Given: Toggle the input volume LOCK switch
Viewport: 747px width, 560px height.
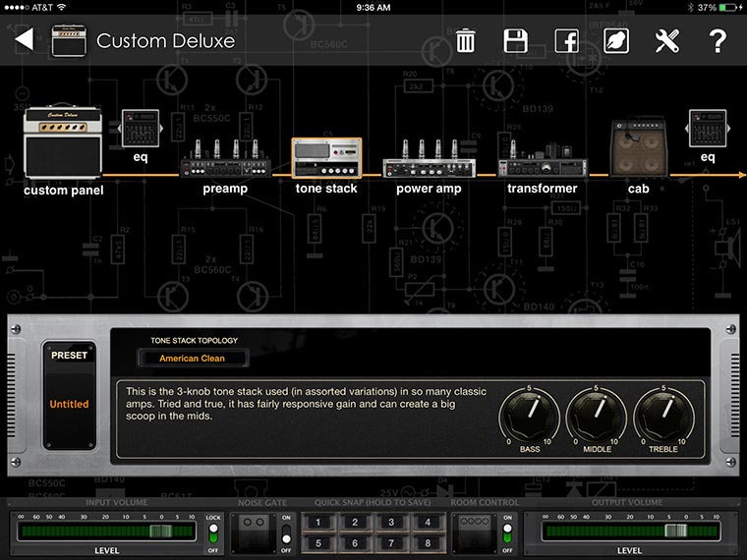Looking at the screenshot, I should 213,533.
